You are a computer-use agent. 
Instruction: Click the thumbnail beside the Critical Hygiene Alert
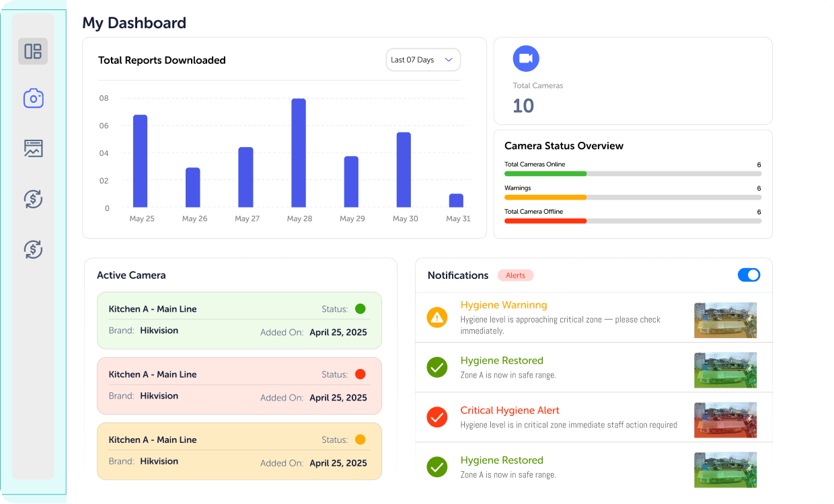coord(725,419)
